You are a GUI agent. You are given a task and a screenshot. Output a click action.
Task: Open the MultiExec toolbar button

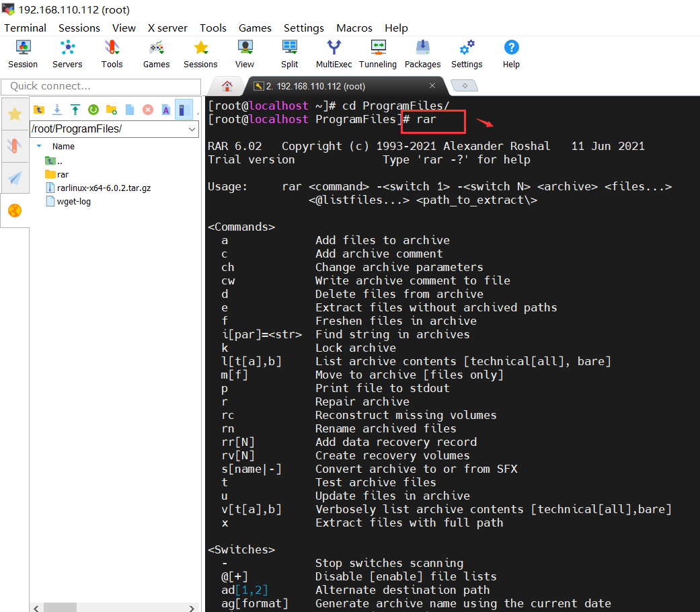(x=334, y=54)
